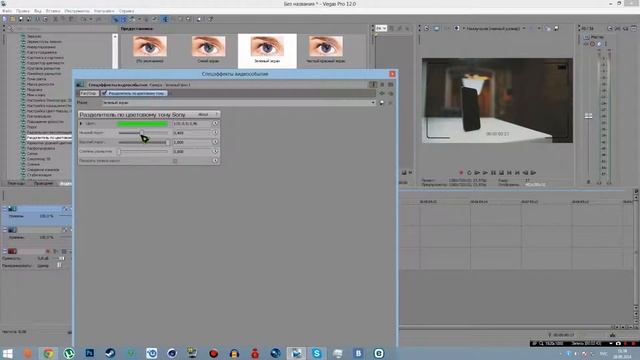Image resolution: width=640 pixels, height=360 pixels.
Task: Click the stop button under preview
Action: click(501, 173)
